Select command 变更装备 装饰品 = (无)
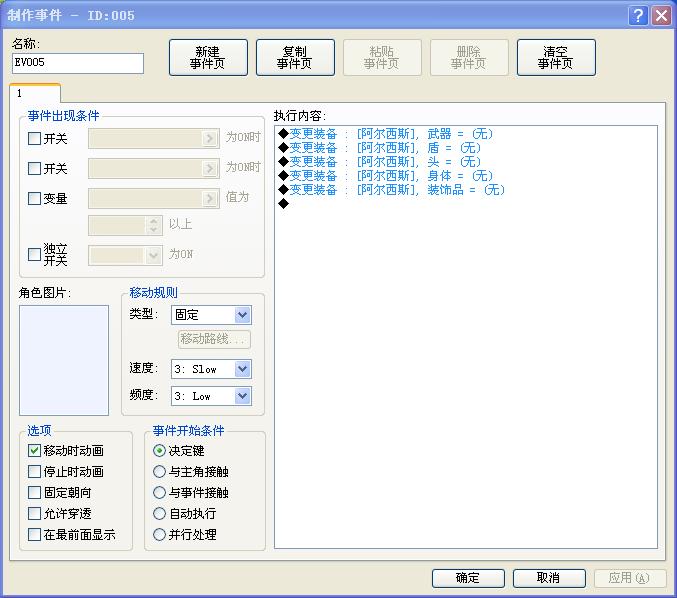 [392, 190]
